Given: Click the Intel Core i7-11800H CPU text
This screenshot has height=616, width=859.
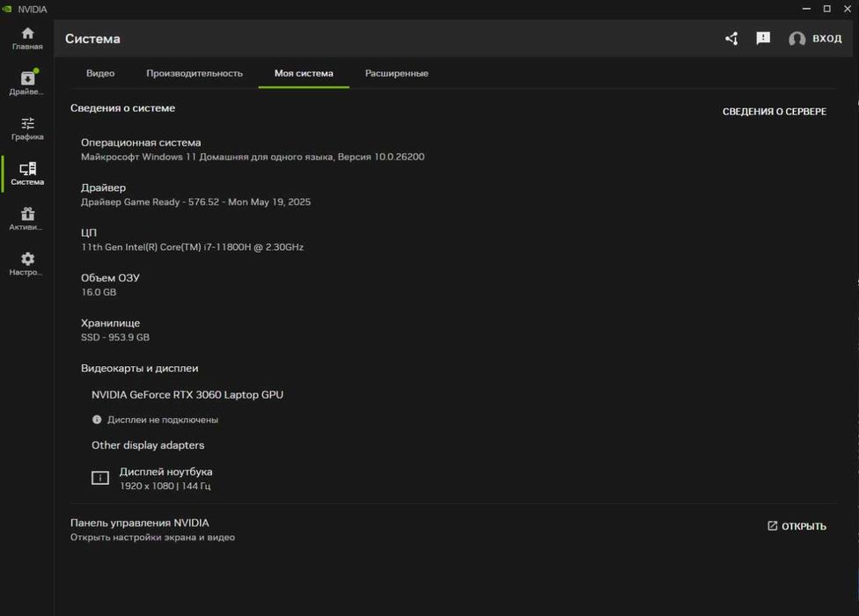Looking at the screenshot, I should [x=192, y=247].
